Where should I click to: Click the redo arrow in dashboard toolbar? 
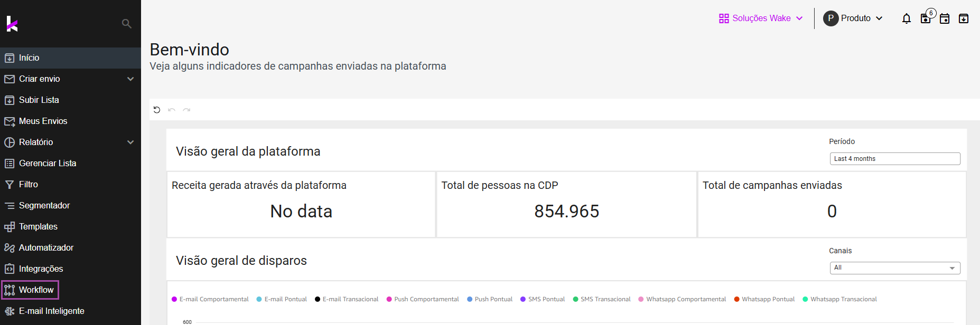pyautogui.click(x=186, y=110)
